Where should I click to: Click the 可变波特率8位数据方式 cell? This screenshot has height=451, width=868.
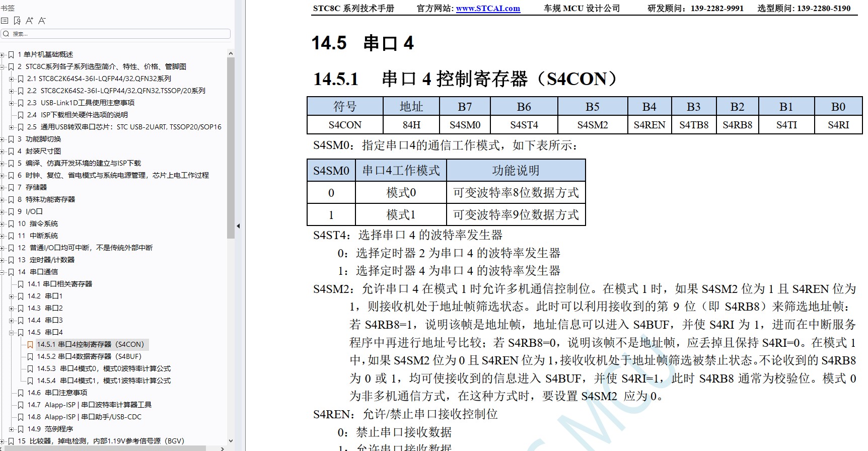click(516, 193)
